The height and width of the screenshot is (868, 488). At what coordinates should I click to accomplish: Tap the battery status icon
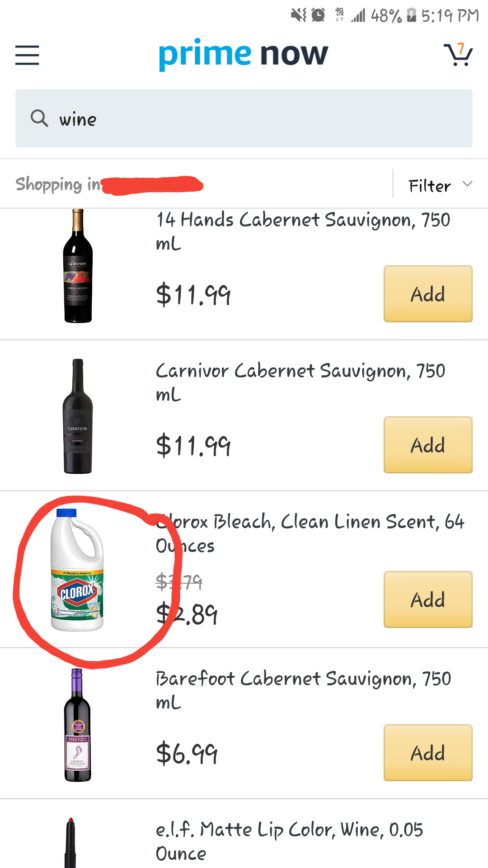(x=411, y=15)
